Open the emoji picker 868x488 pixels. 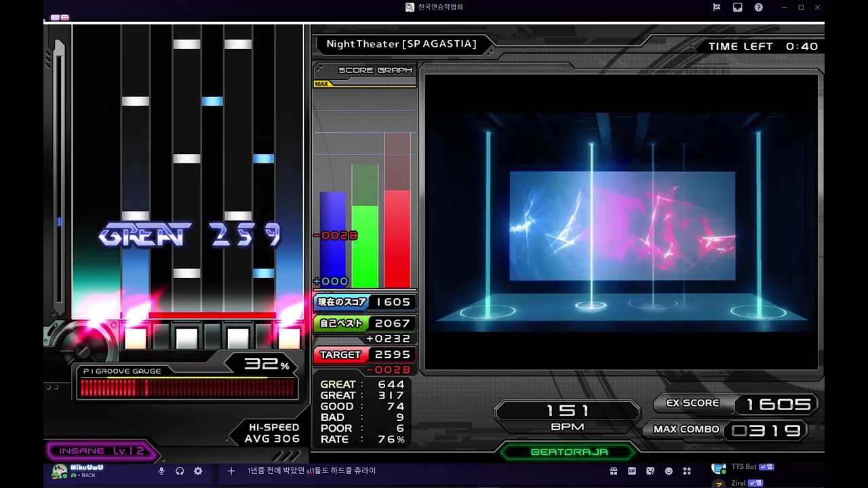tap(669, 471)
